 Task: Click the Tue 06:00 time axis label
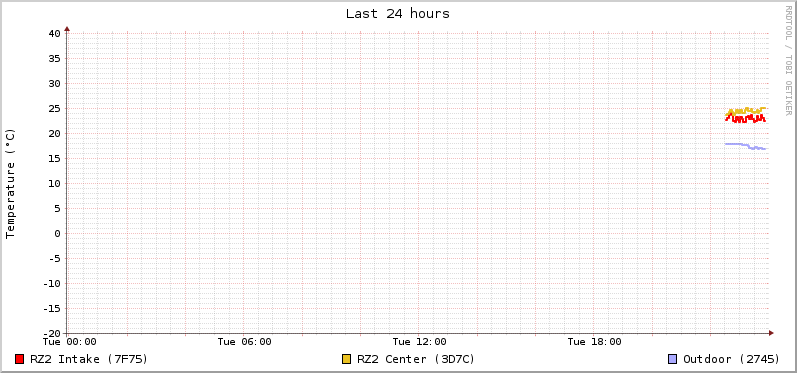pos(244,342)
